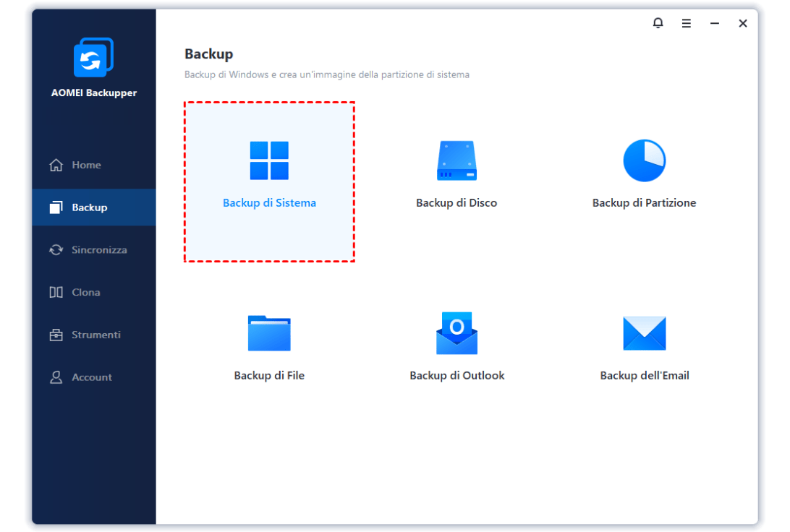
Task: Select the Outlook envelope icon
Action: click(x=456, y=333)
